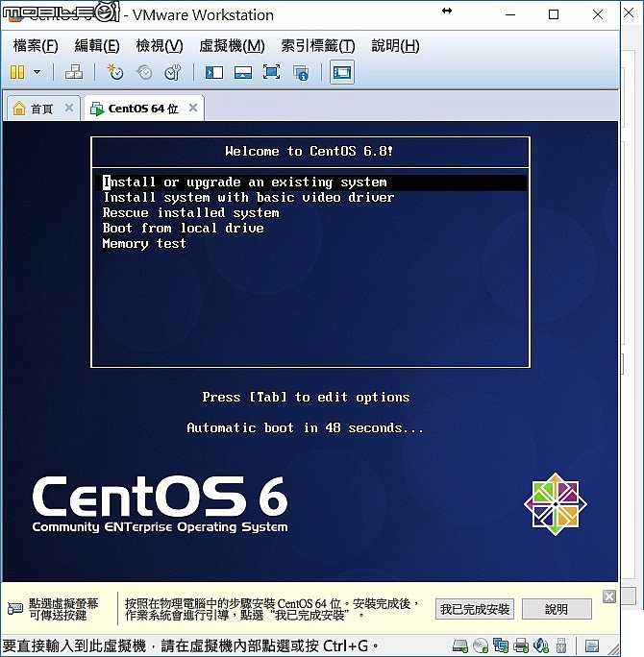Click the 說明 button in the install bar
Screen dimensions: 644x657
click(x=557, y=609)
